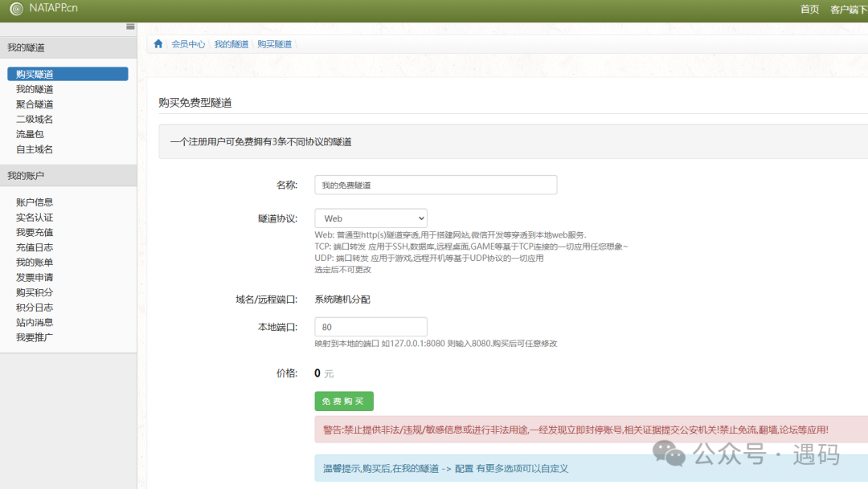Viewport: 868px width, 489px height.
Task: Open 自主域名 sidebar entry
Action: click(35, 149)
